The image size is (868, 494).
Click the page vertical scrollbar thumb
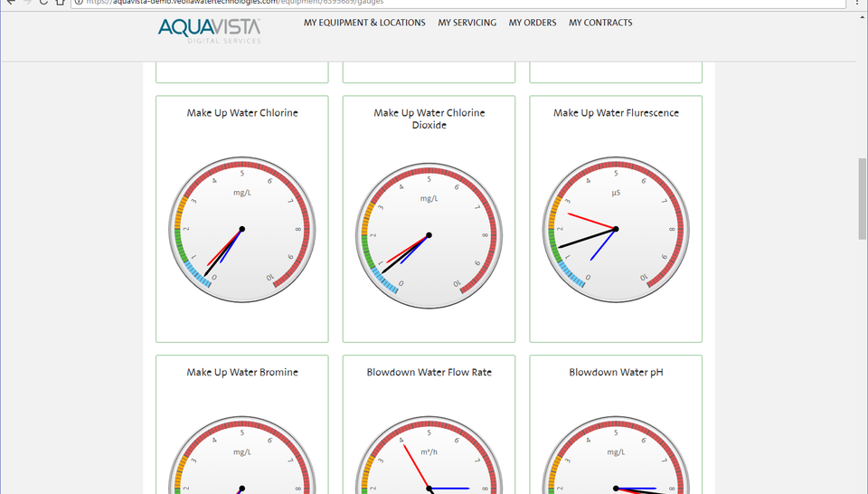863,199
